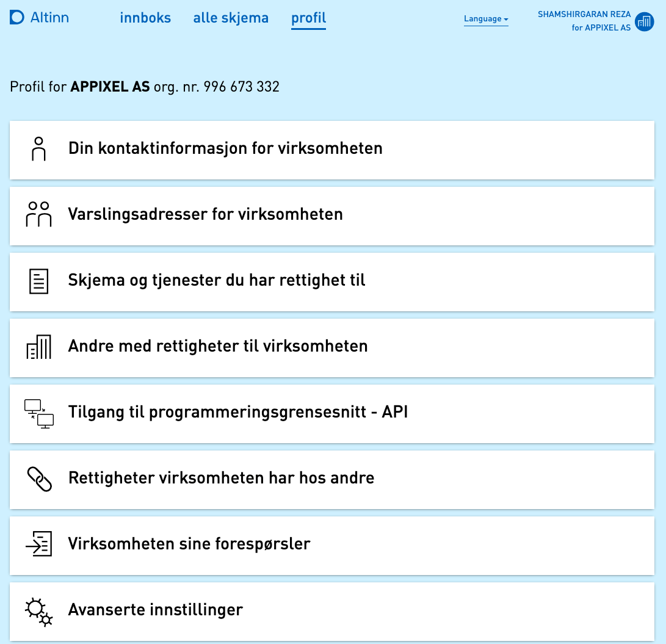Open 'Avanserte innstillinger' text label
Viewport: 666px width, 644px height.
(x=156, y=609)
